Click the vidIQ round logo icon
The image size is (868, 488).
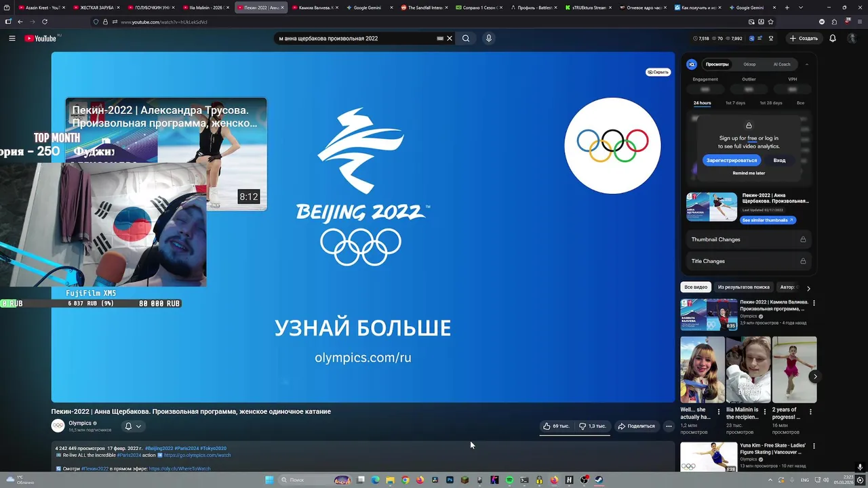point(692,64)
